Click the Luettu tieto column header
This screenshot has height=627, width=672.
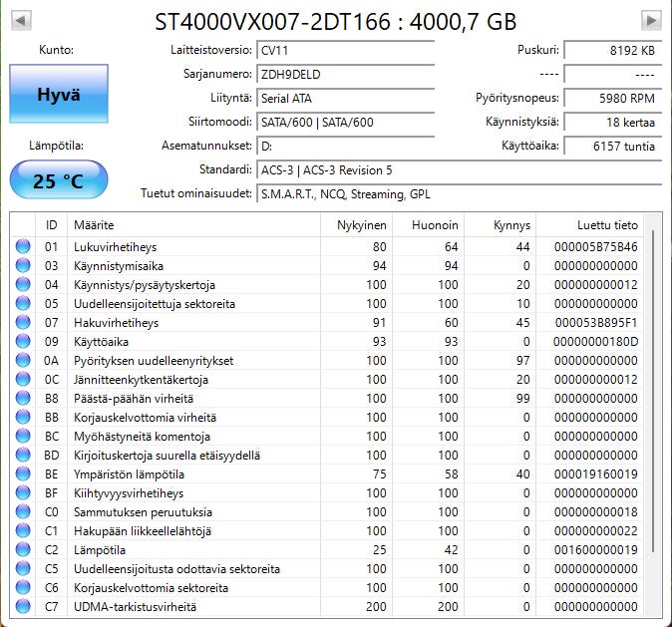pyautogui.click(x=589, y=225)
